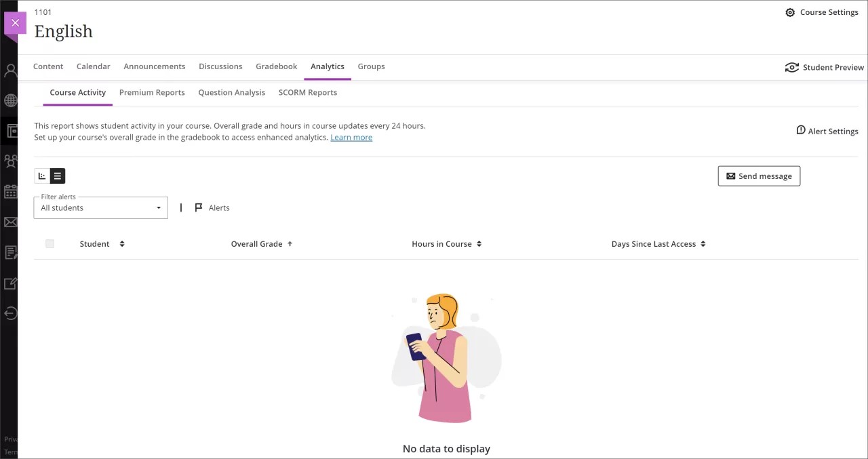868x459 pixels.
Task: Sign out using the sidebar logout icon
Action: click(x=10, y=313)
